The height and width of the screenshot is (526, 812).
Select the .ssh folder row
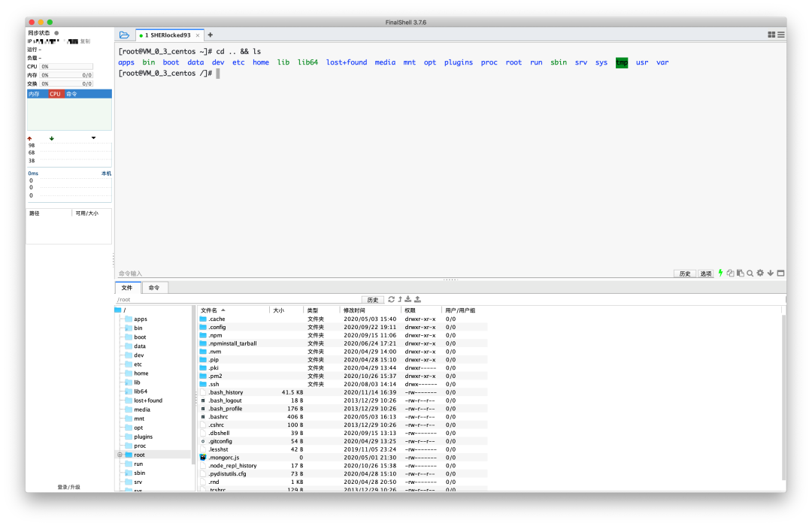(343, 384)
